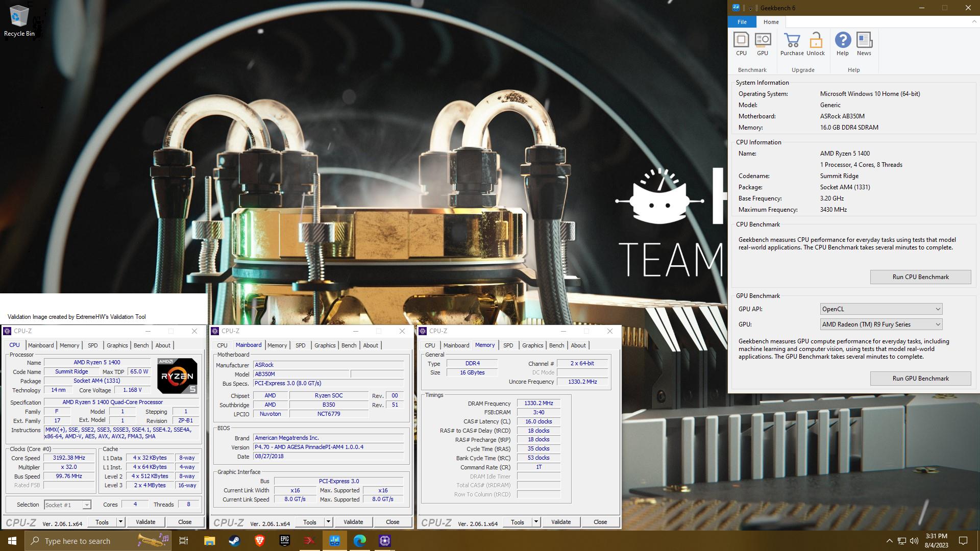Click the Core Voltage value 1.168 V

point(132,390)
